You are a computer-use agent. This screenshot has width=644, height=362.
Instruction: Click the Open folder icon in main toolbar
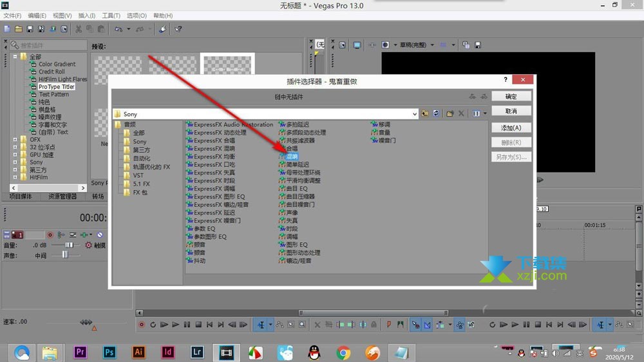(19, 29)
